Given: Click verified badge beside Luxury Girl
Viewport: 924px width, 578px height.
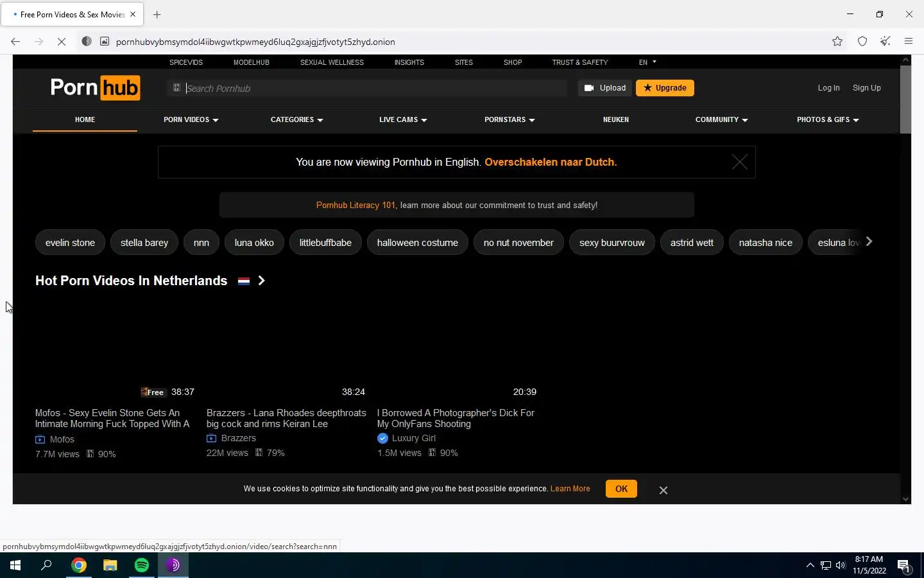Looking at the screenshot, I should [x=382, y=438].
